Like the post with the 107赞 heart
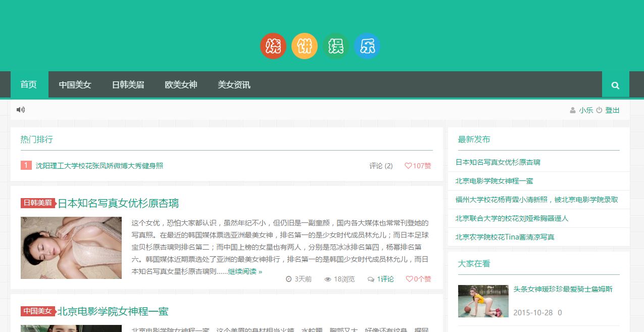This screenshot has height=332, width=644. point(418,166)
